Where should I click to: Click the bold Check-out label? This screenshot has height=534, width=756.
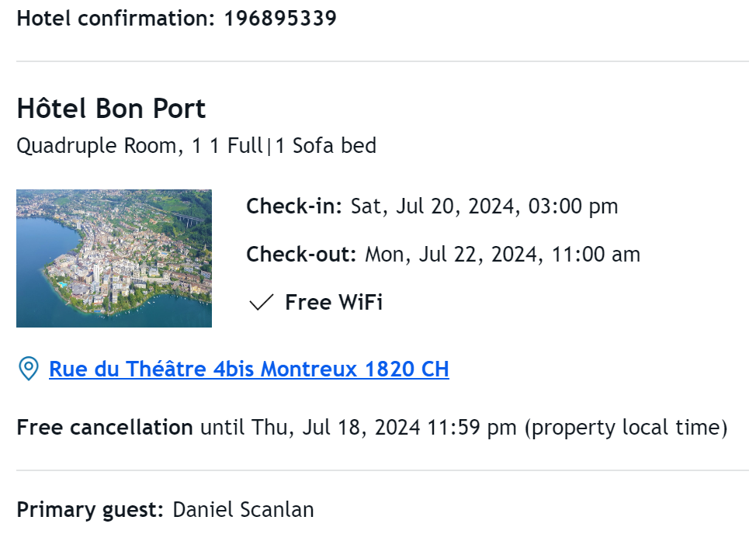pos(301,255)
